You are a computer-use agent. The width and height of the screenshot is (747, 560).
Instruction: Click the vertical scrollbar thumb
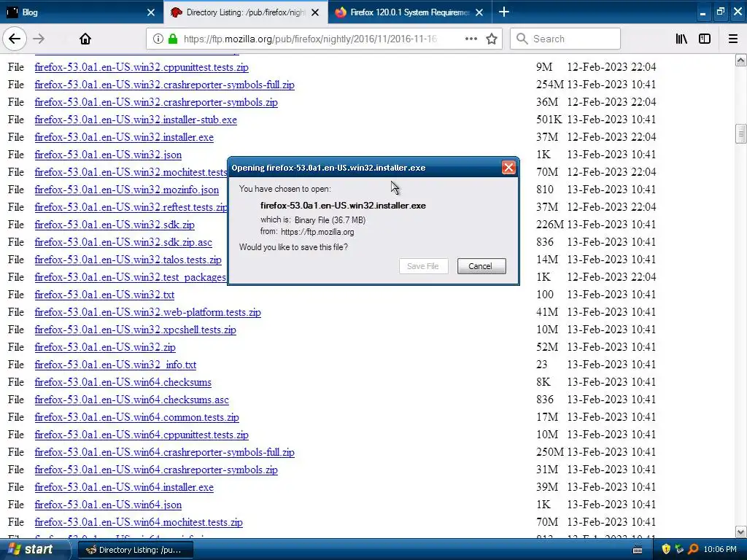click(740, 134)
